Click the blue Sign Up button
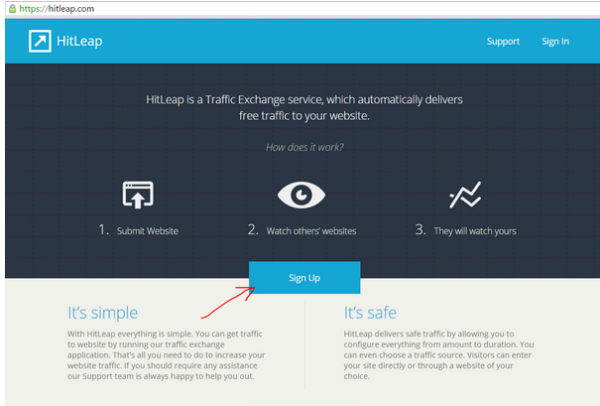 304,278
